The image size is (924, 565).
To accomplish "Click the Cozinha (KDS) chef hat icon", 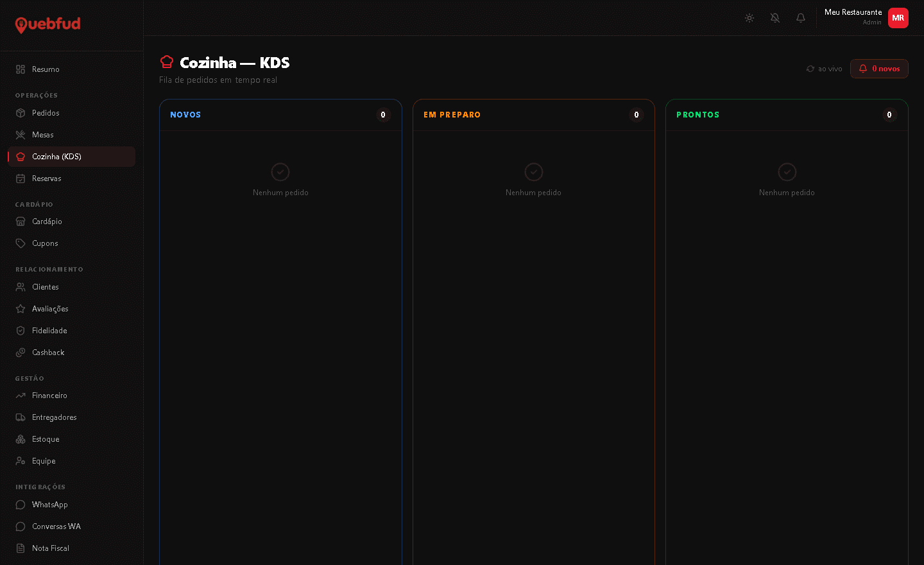I will (x=21, y=157).
